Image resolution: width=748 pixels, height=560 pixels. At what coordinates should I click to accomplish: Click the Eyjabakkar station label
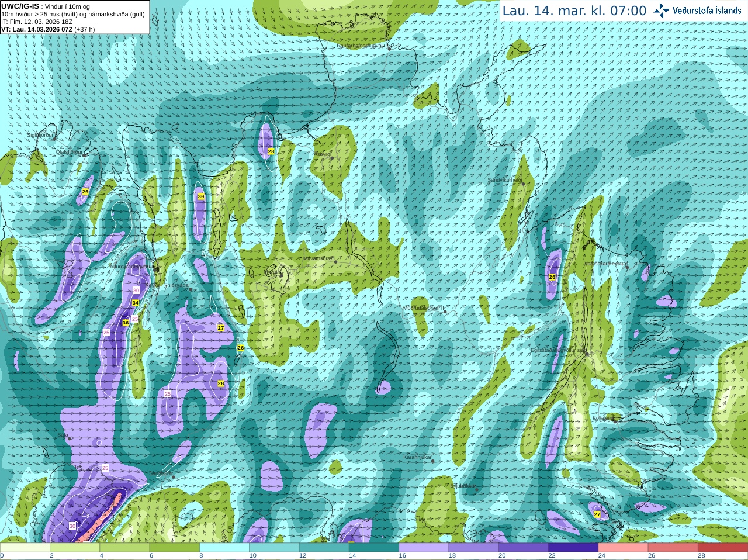point(463,485)
